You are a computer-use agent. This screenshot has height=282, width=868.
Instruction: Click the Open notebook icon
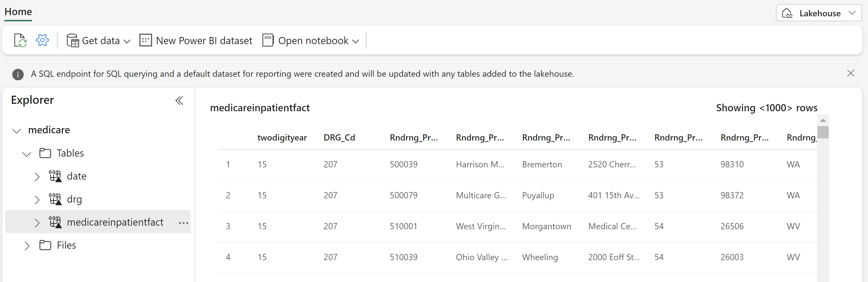(268, 41)
